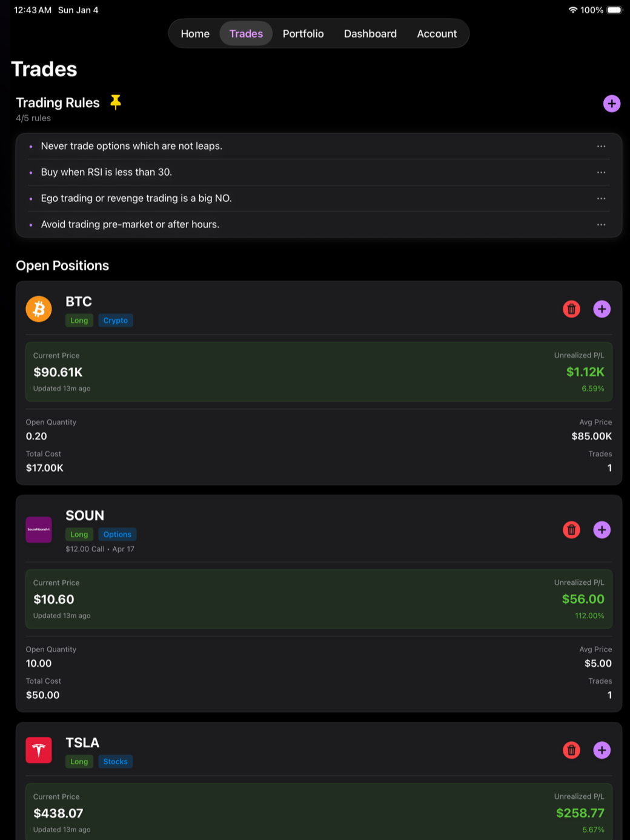This screenshot has width=630, height=840.
Task: Add a new trade to SOUN
Action: [x=602, y=530]
